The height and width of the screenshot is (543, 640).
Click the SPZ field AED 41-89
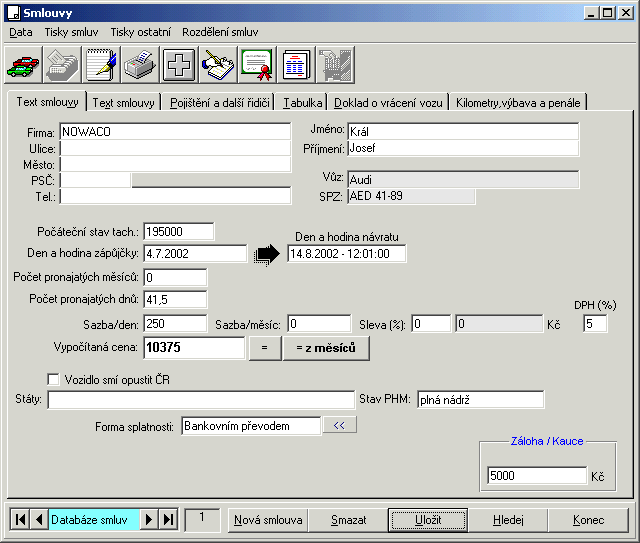click(411, 196)
